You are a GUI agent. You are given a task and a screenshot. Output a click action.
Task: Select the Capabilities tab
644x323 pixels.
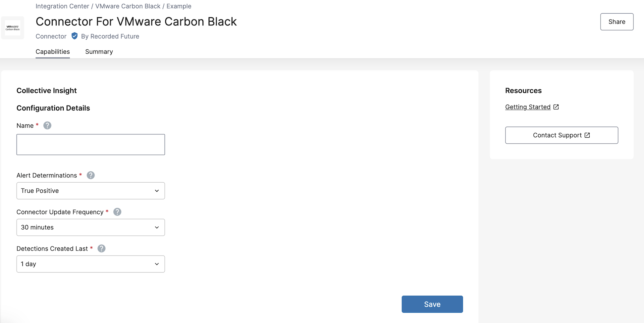pos(53,52)
